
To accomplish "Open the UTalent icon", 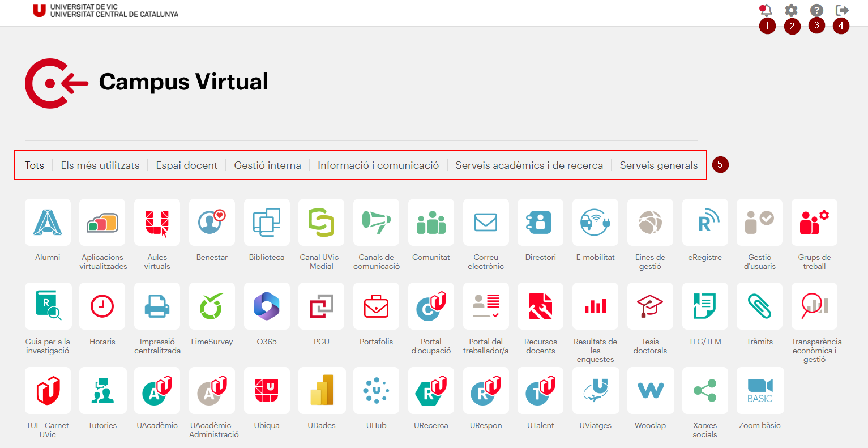I will pos(541,390).
